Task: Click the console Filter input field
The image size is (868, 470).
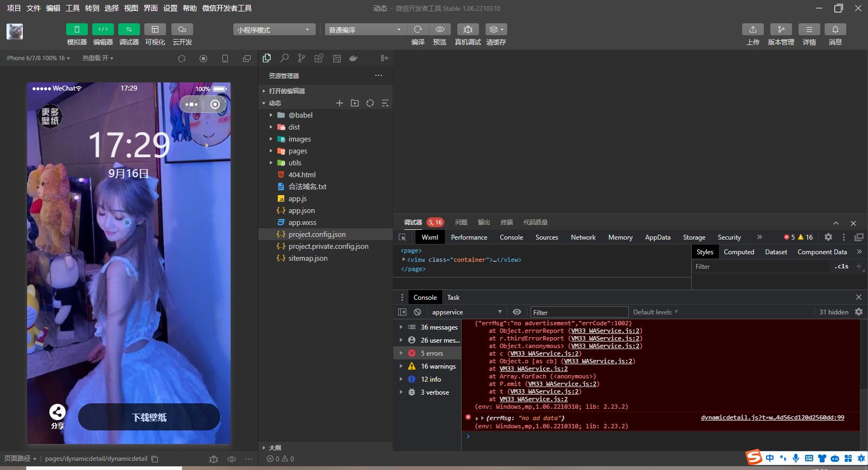Action: 578,312
